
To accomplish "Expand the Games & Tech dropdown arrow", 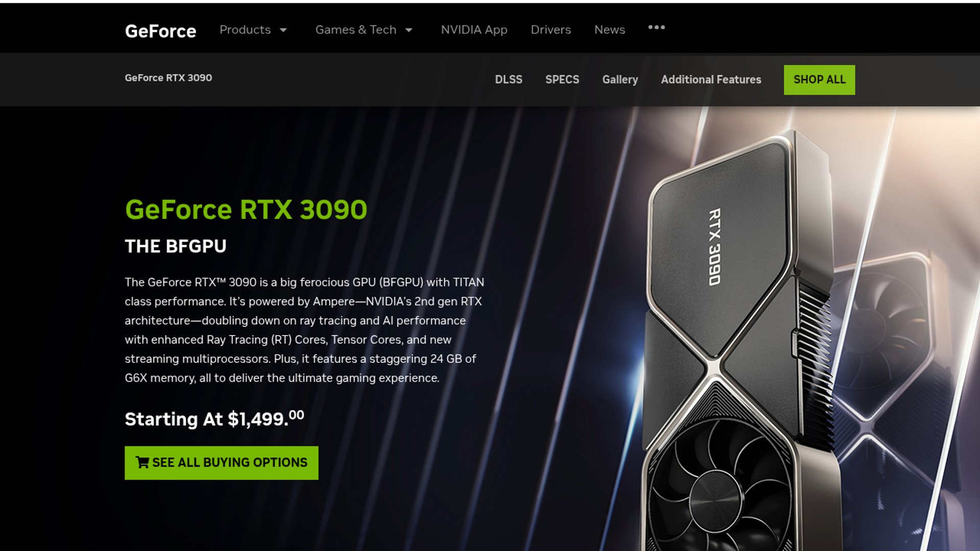I will click(409, 30).
